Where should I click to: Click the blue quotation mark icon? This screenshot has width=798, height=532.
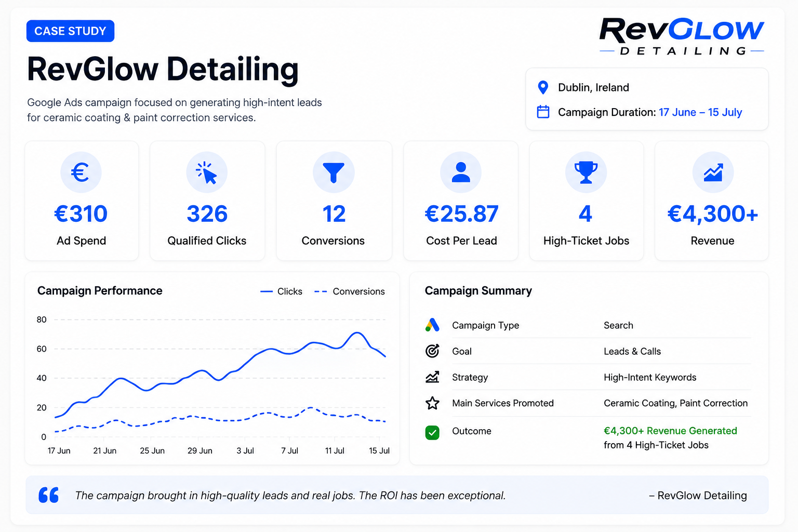(x=49, y=495)
